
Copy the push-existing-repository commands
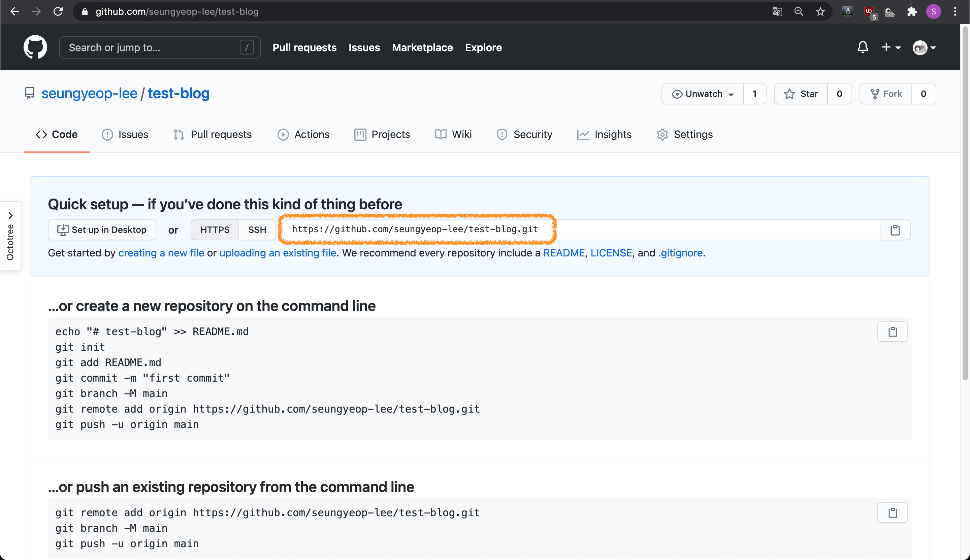[x=892, y=513]
